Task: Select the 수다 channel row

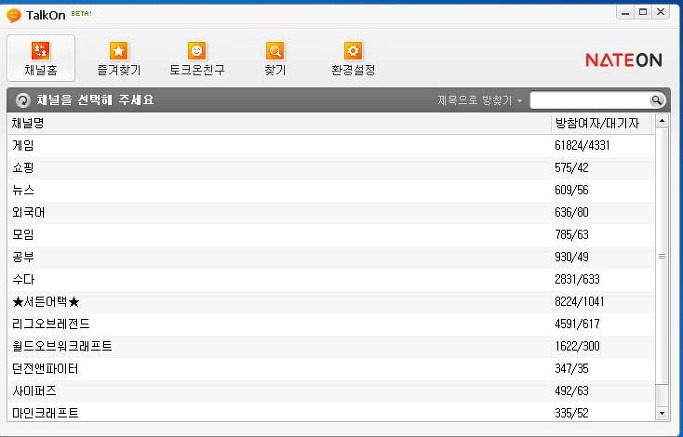Action: click(x=331, y=279)
